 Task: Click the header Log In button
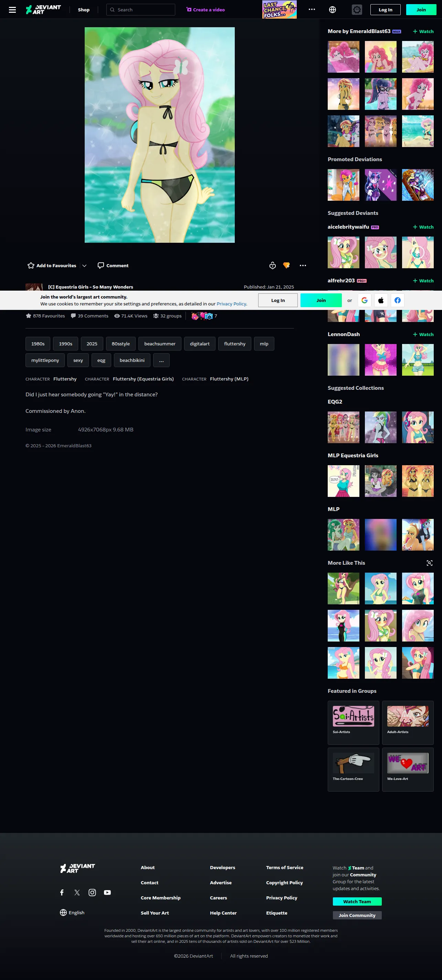point(385,10)
